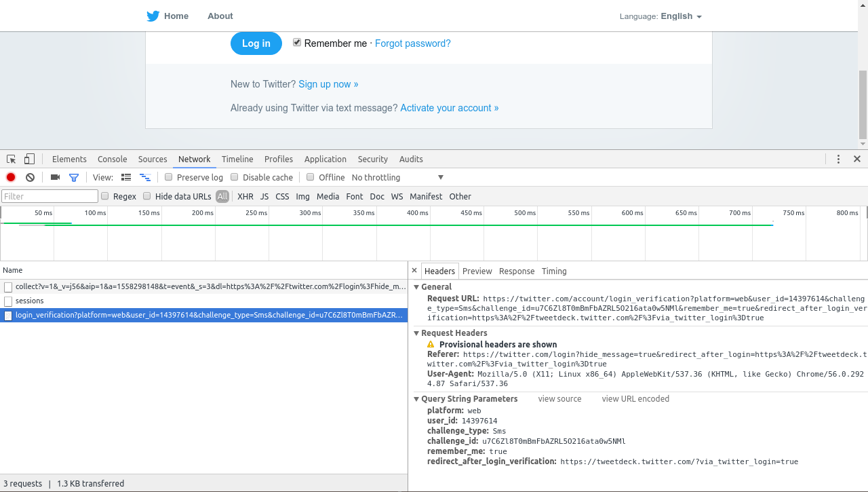Capture screenshots with the camera icon

click(56, 177)
